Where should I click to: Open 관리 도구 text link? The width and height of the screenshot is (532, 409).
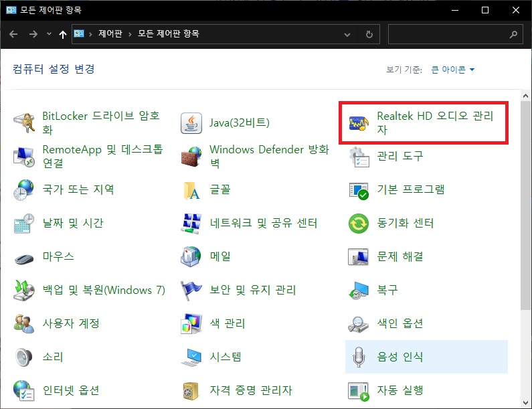(400, 156)
